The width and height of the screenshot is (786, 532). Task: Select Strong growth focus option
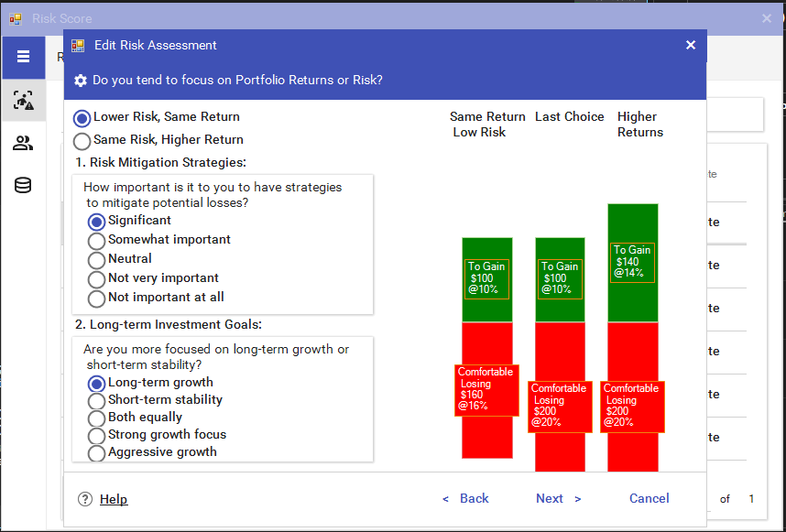pyautogui.click(x=157, y=435)
